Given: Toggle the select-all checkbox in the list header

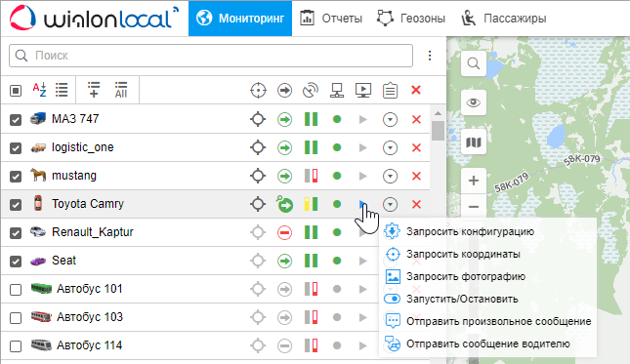Looking at the screenshot, I should coord(16,91).
